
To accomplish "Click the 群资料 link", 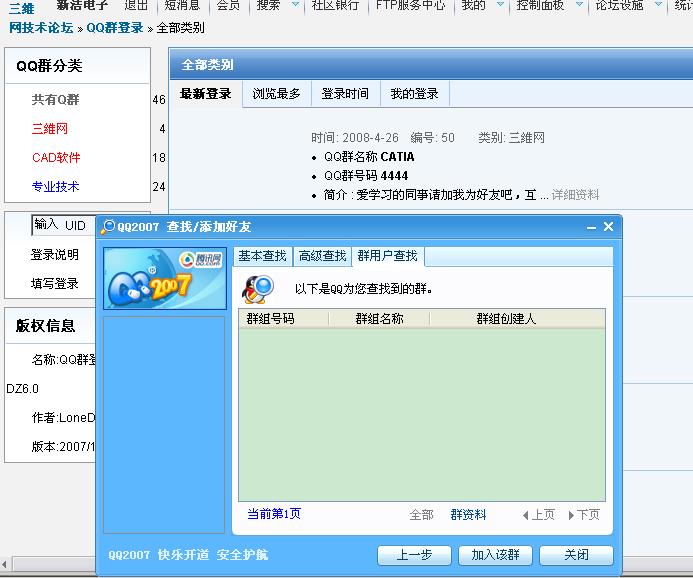I will pos(468,515).
